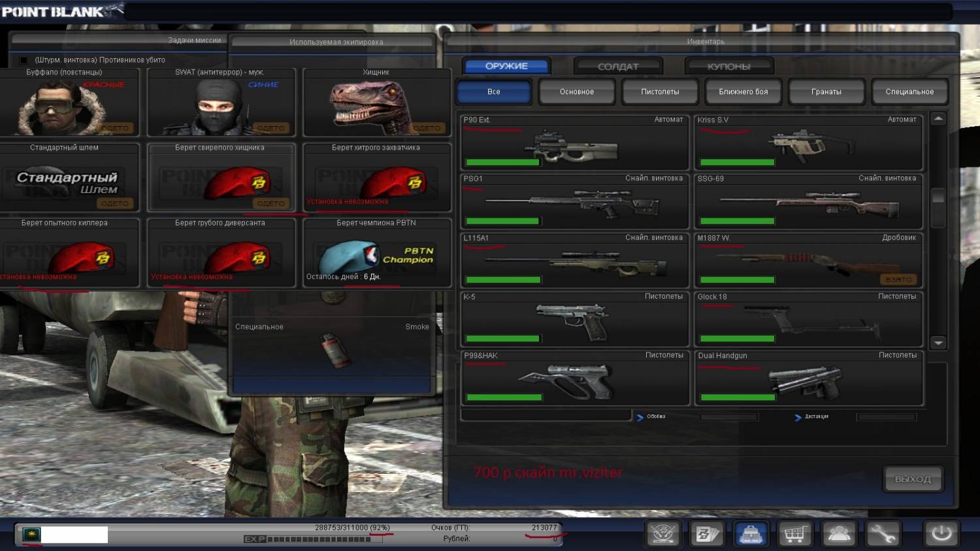This screenshot has width=980, height=551.
Task: Choose the Хищник dinosaur character
Action: coord(377,102)
